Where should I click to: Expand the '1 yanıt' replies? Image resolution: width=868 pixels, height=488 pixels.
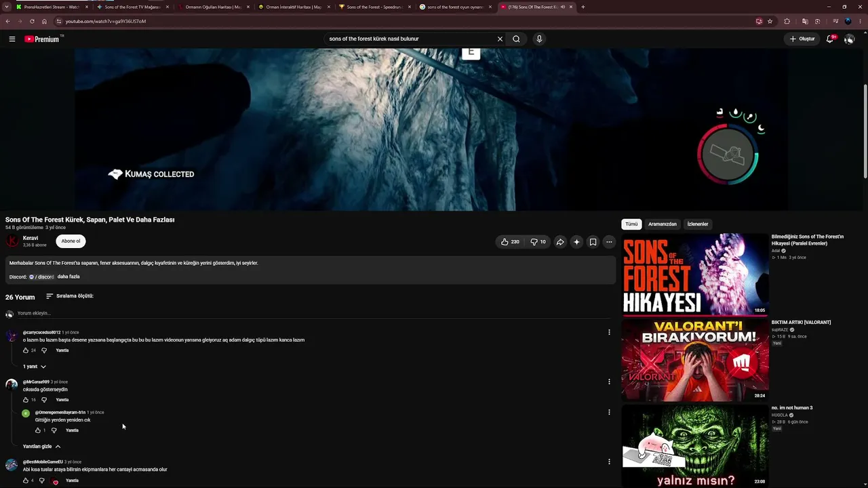click(35, 367)
